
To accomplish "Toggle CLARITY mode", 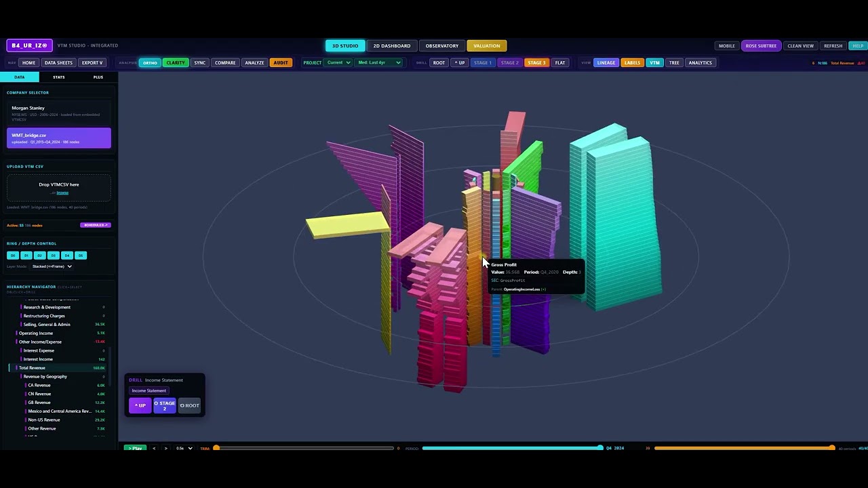I will 176,62.
